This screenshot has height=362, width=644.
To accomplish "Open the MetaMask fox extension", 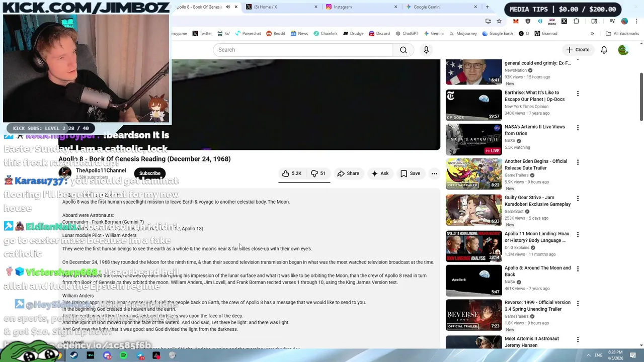I will 516,21.
